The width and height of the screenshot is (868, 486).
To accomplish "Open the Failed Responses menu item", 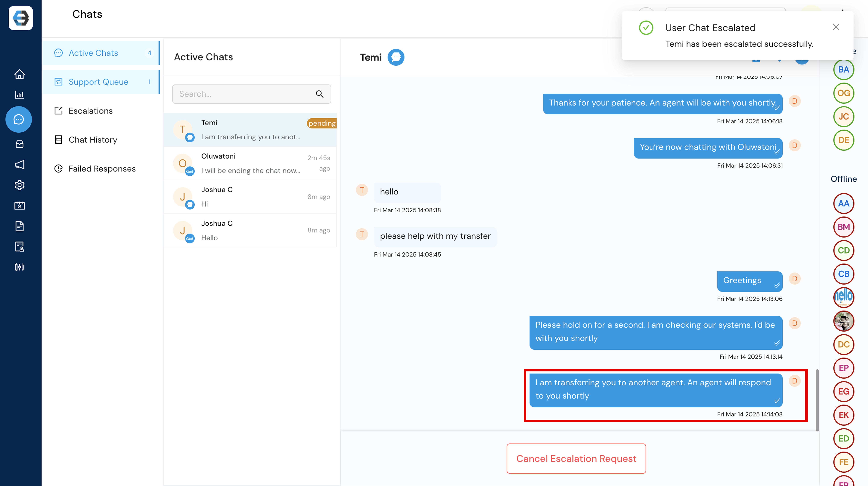I will (x=101, y=169).
